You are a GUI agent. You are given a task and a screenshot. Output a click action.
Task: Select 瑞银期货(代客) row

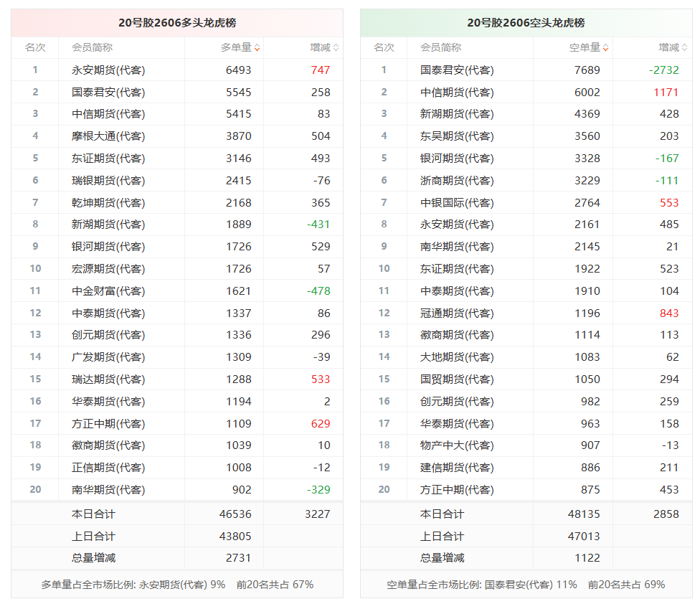177,180
